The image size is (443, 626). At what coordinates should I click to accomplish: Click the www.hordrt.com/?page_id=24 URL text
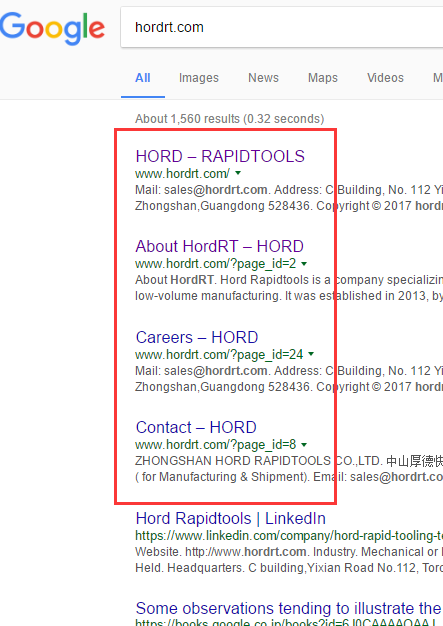219,354
